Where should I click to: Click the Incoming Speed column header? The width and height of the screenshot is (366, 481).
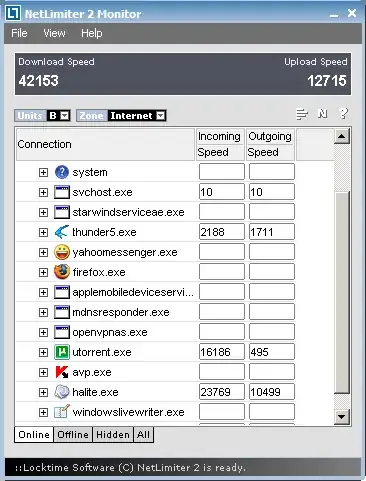(220, 144)
